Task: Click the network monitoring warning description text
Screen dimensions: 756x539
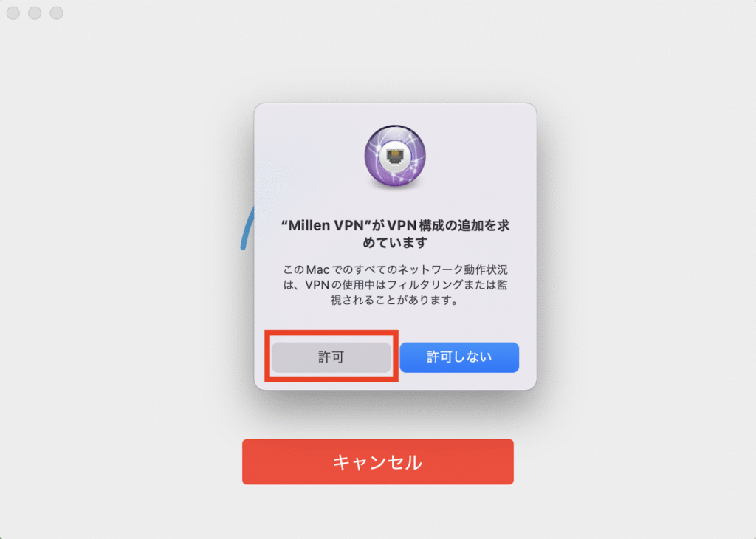Action: coord(395,284)
